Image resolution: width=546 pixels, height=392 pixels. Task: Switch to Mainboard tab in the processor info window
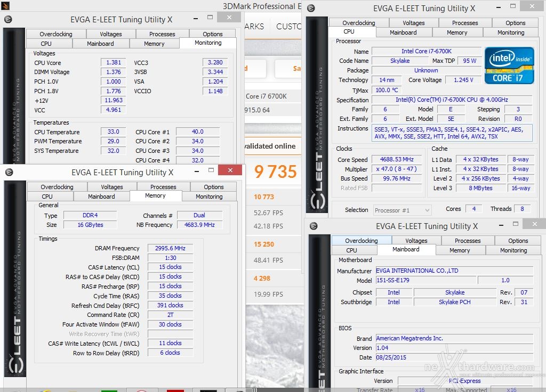click(x=403, y=32)
